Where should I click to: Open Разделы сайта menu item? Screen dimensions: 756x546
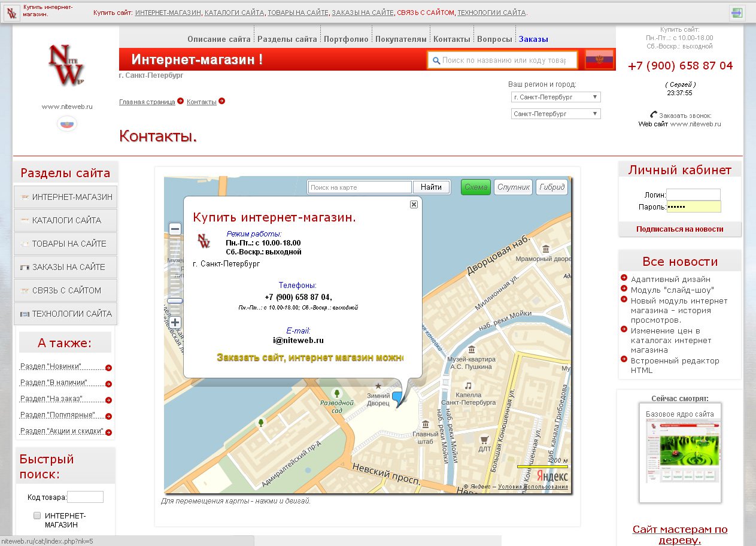point(287,39)
